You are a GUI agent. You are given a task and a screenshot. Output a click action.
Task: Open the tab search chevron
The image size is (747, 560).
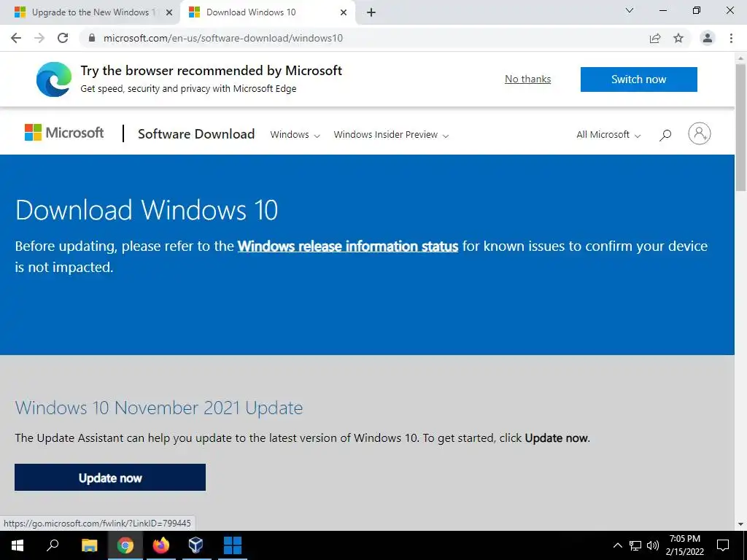coord(630,10)
